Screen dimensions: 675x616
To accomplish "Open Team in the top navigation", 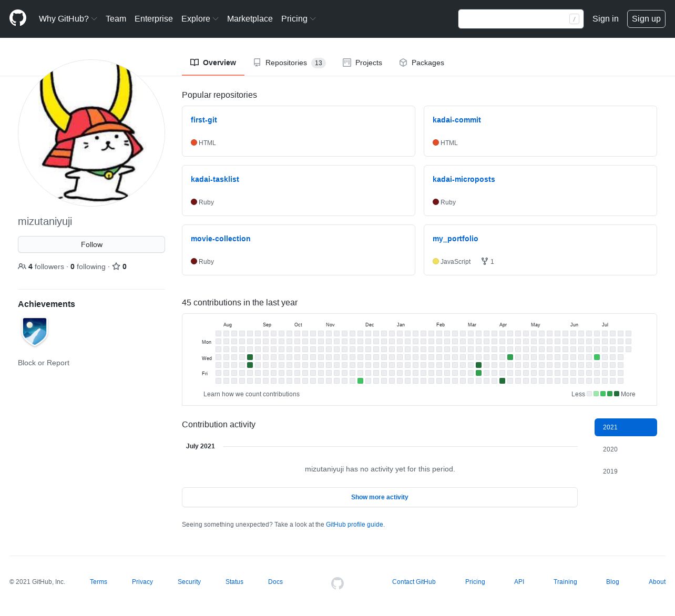I will [x=116, y=18].
